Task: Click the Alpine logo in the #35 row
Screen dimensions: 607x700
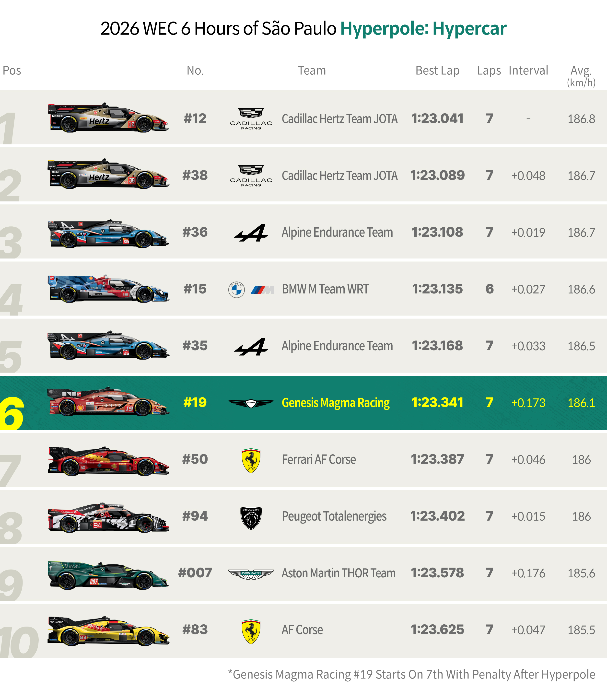Action: tap(251, 346)
